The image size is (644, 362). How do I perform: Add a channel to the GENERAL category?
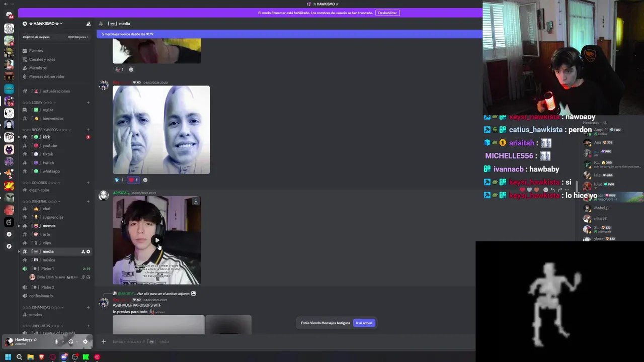tap(88, 202)
